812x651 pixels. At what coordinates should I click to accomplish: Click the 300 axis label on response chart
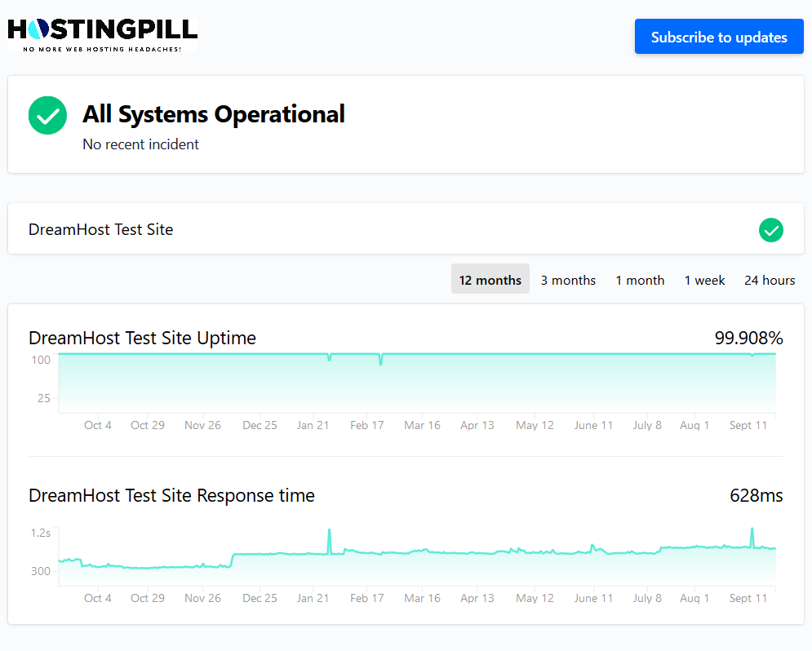pos(40,571)
